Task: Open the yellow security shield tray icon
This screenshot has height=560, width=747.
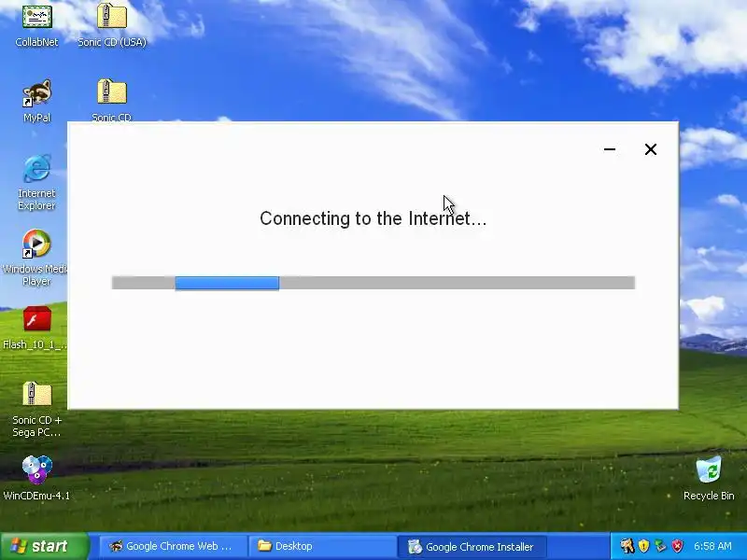Action: point(643,546)
